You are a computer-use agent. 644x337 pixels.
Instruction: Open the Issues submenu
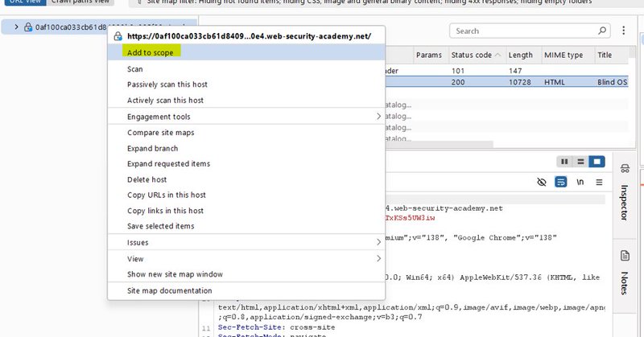click(246, 243)
